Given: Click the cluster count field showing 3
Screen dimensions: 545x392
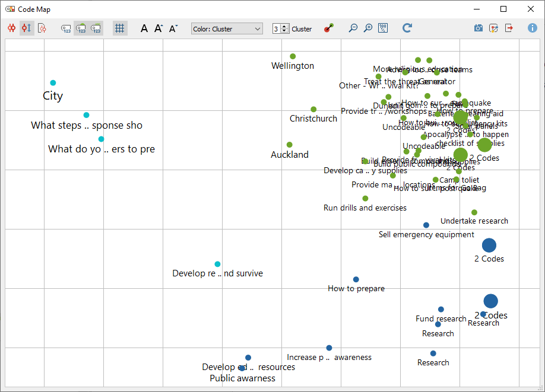Looking at the screenshot, I should [x=277, y=29].
